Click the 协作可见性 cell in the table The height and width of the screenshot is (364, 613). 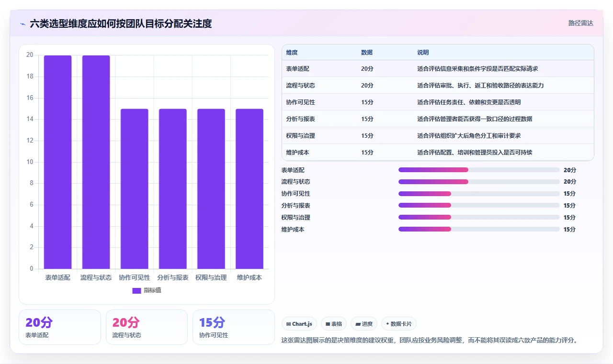[300, 102]
